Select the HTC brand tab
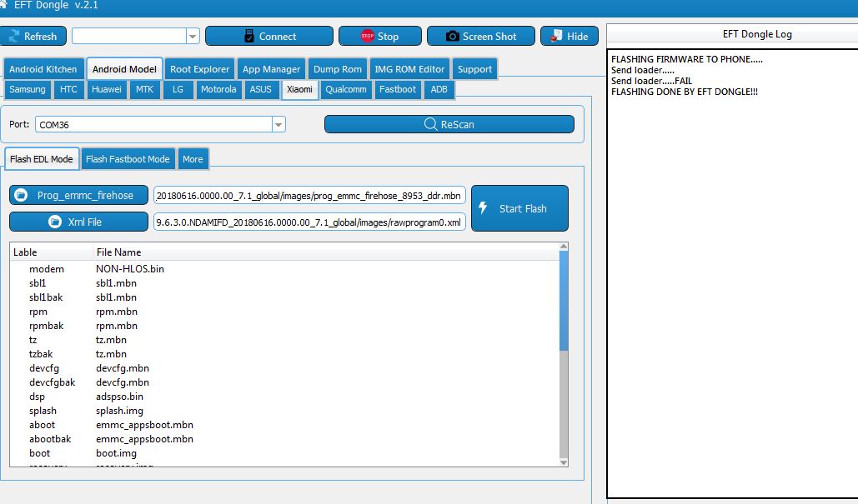This screenshot has height=504, width=858. pyautogui.click(x=68, y=89)
